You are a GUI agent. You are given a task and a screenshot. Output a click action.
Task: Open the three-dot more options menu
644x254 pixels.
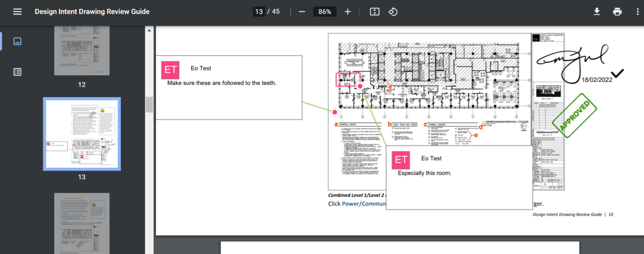638,11
